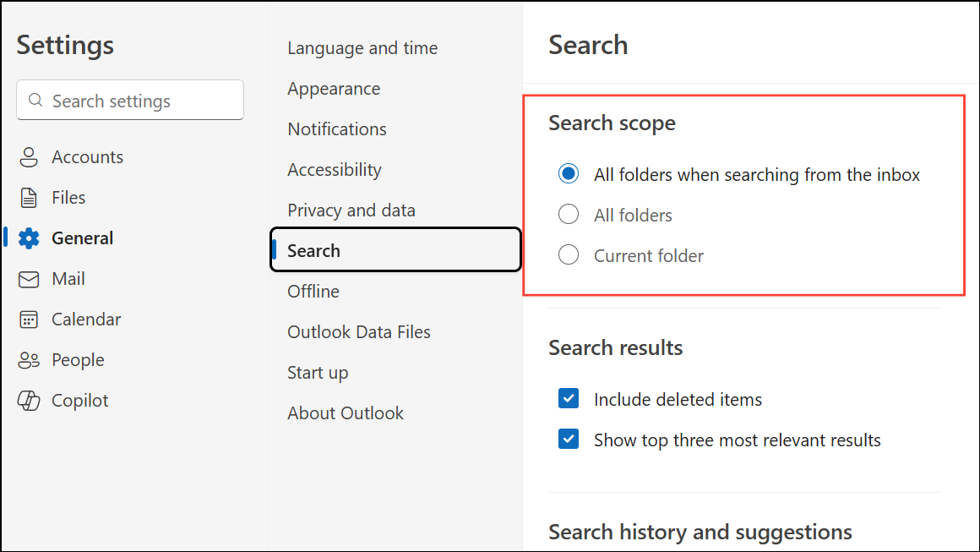Switch to Outlook Data Files section
980x552 pixels.
pyautogui.click(x=359, y=332)
